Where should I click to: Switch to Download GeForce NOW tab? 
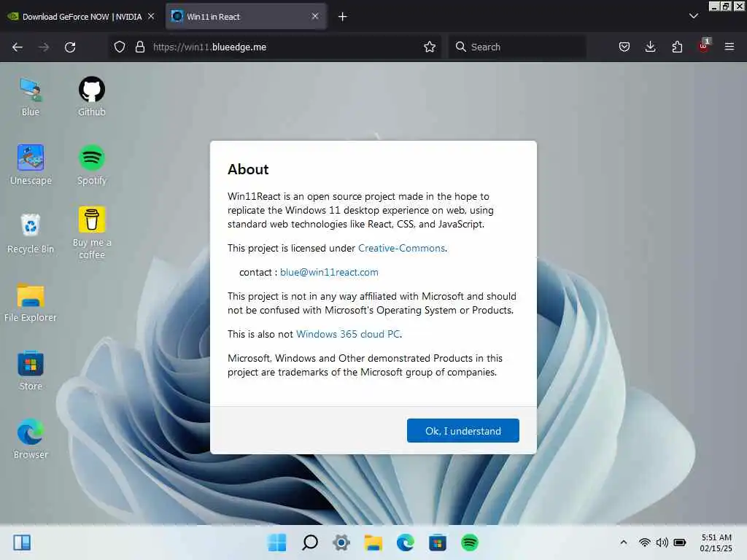(x=82, y=17)
